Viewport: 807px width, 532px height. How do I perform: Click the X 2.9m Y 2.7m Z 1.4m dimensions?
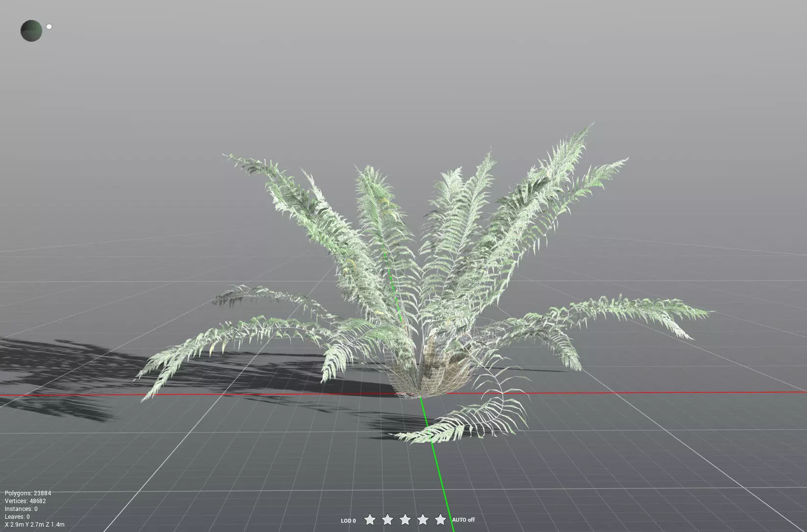click(x=34, y=525)
